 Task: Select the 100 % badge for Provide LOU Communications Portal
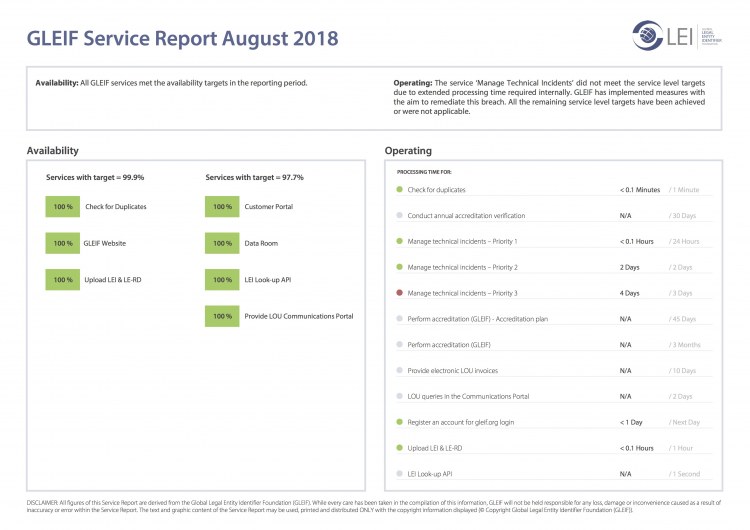pyautogui.click(x=223, y=316)
